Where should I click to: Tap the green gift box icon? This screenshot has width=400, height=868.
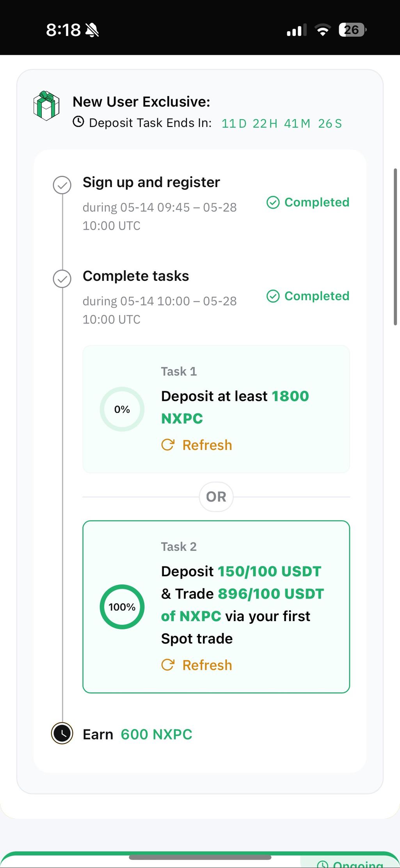click(46, 106)
